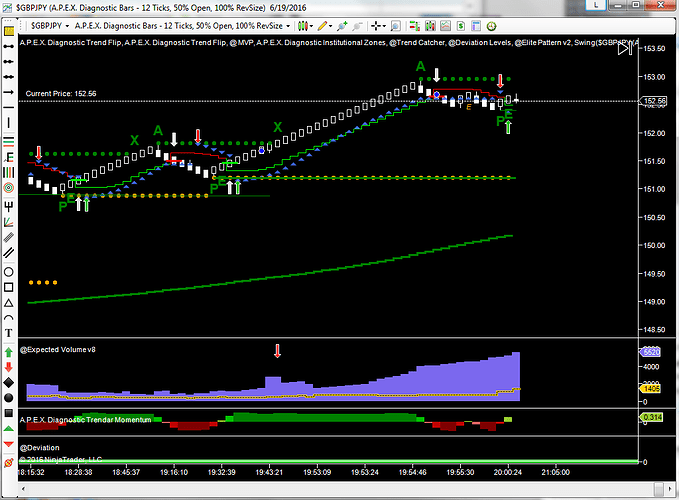Select the Dot marker tool
The width and height of the screenshot is (679, 500).
coord(8,398)
